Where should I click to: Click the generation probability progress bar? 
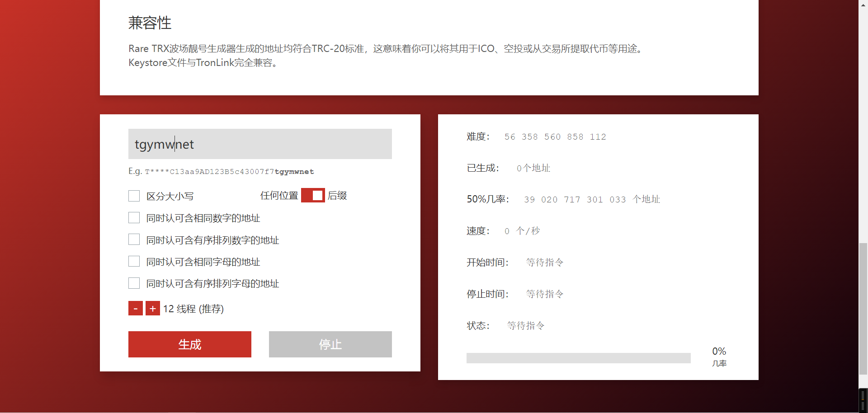coord(578,358)
